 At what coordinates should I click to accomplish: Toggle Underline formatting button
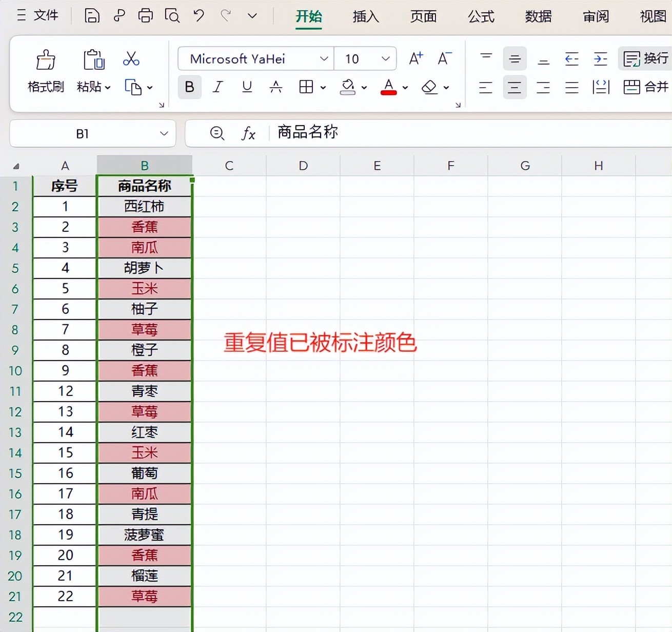tap(247, 87)
